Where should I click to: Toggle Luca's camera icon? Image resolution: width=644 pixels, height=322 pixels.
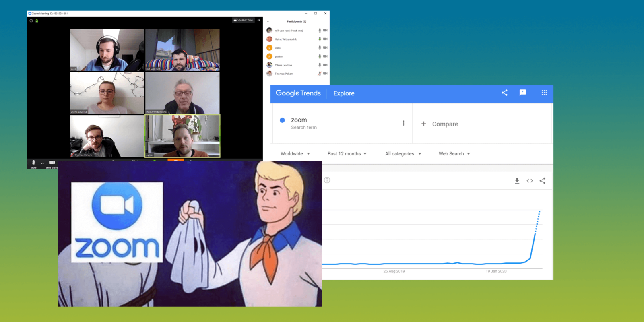(x=325, y=47)
